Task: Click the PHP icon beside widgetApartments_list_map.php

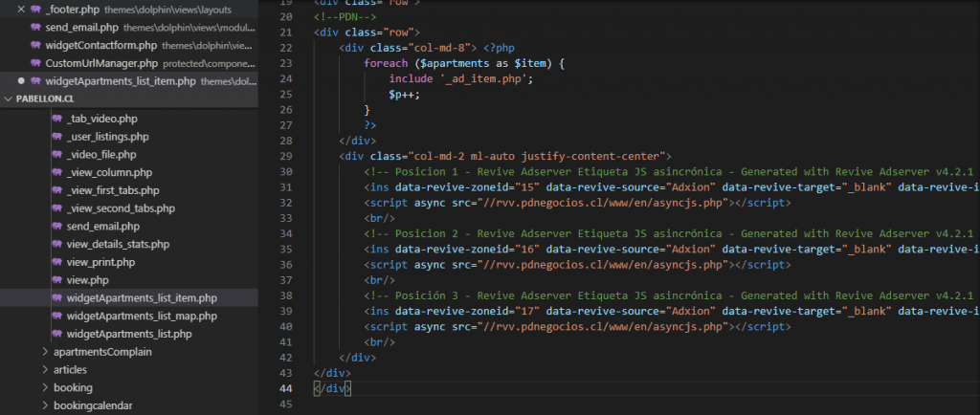Action: [x=58, y=316]
